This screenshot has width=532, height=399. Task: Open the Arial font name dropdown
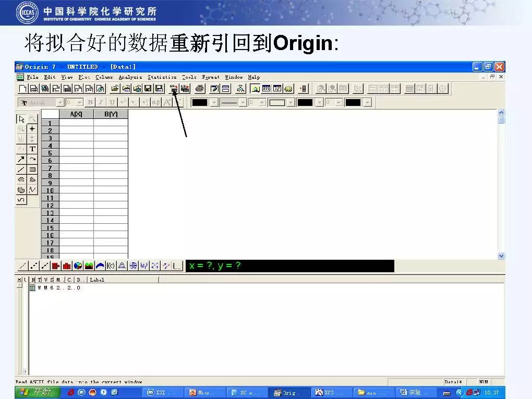coord(61,102)
